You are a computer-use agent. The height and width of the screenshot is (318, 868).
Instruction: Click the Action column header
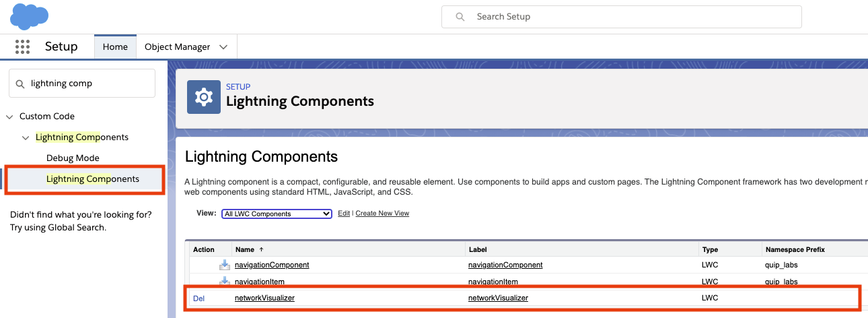pyautogui.click(x=204, y=250)
